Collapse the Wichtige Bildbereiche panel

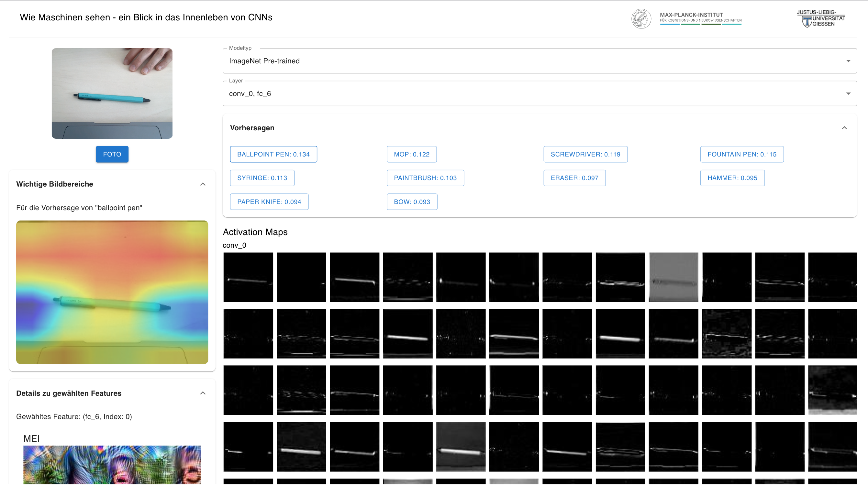pos(203,184)
